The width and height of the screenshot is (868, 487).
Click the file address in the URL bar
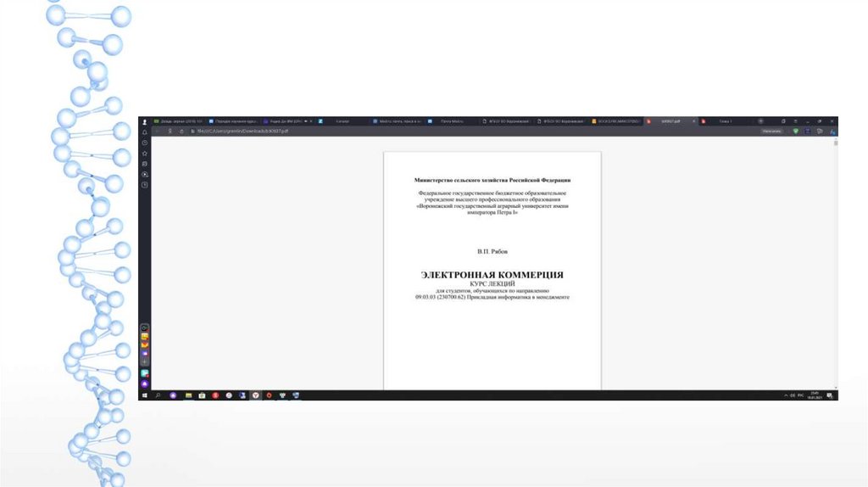point(242,132)
